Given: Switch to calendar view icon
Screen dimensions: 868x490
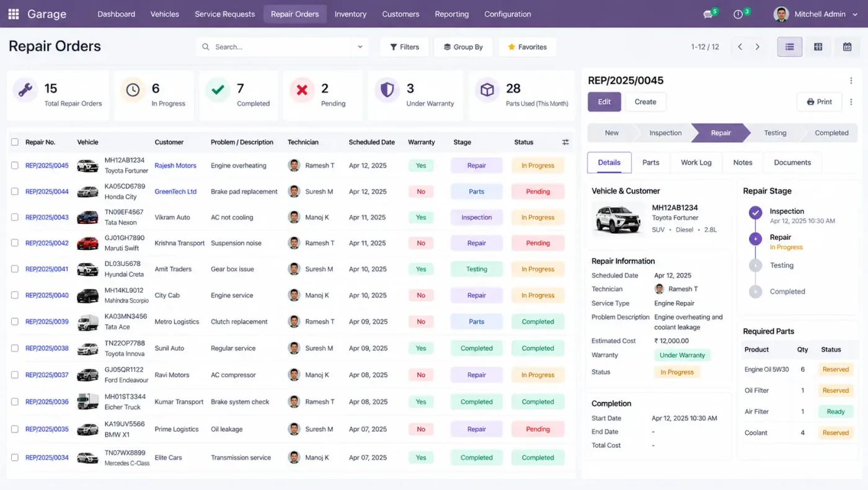Looking at the screenshot, I should click(x=847, y=47).
